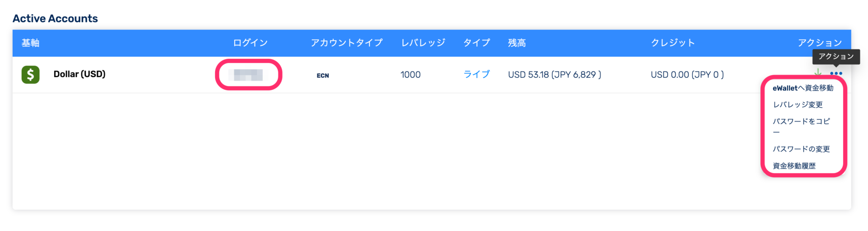868x231 pixels.
Task: Select eWalletへ資金移動 from the action menu
Action: [x=803, y=88]
